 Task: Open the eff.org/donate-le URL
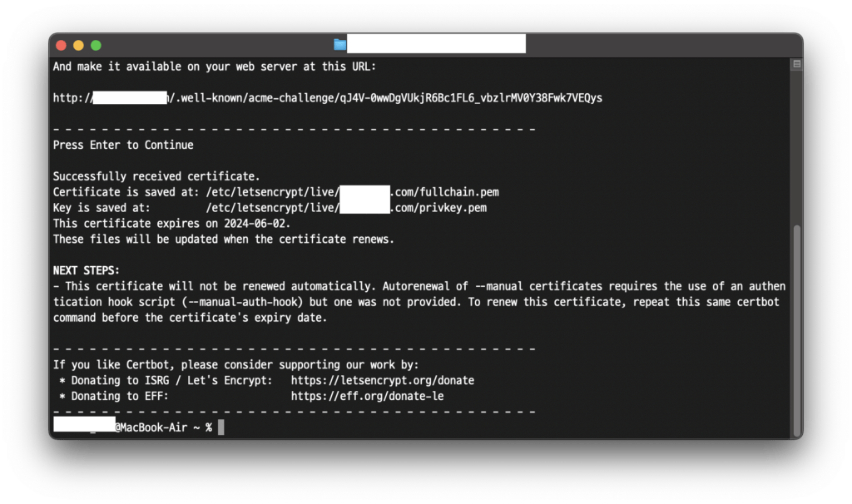367,396
